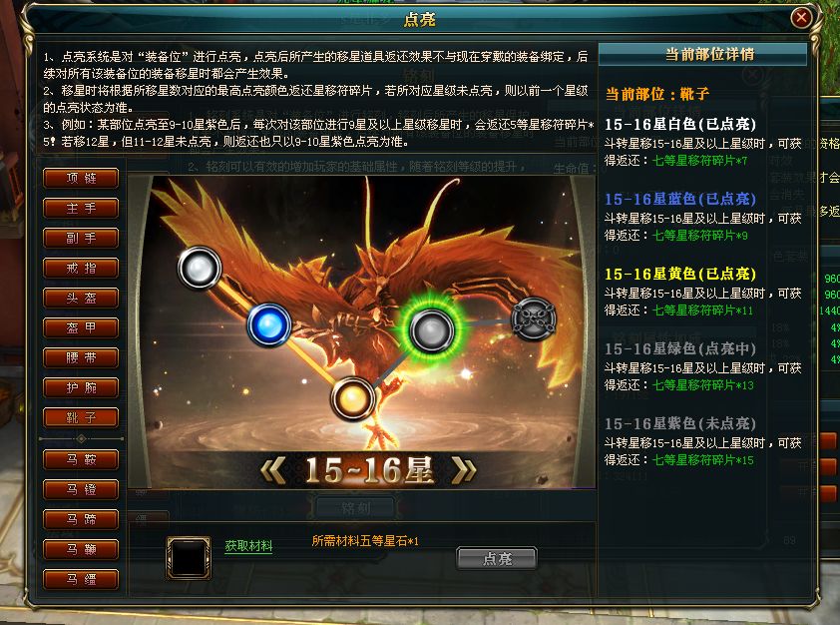Go to previous star tier arrow

(x=273, y=470)
